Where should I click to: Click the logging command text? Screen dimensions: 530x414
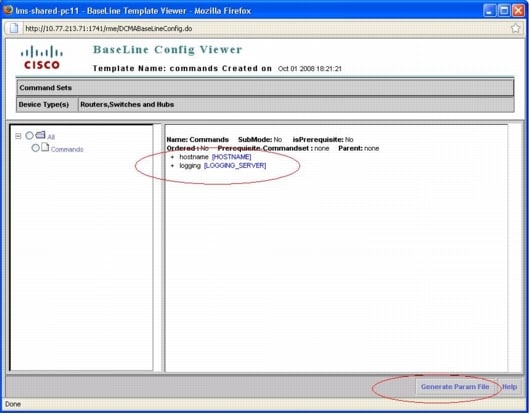[x=190, y=166]
